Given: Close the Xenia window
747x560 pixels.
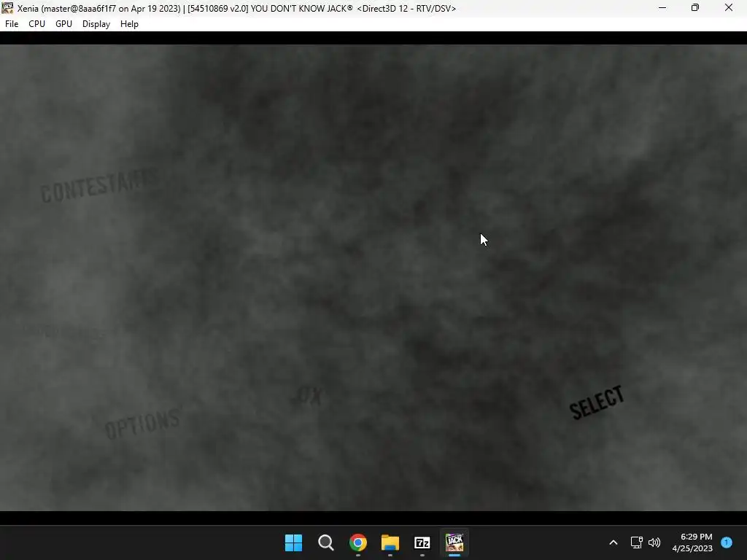Looking at the screenshot, I should 729,8.
